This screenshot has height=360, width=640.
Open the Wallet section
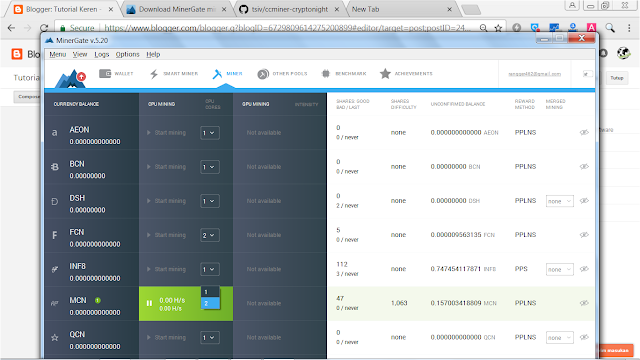click(116, 73)
